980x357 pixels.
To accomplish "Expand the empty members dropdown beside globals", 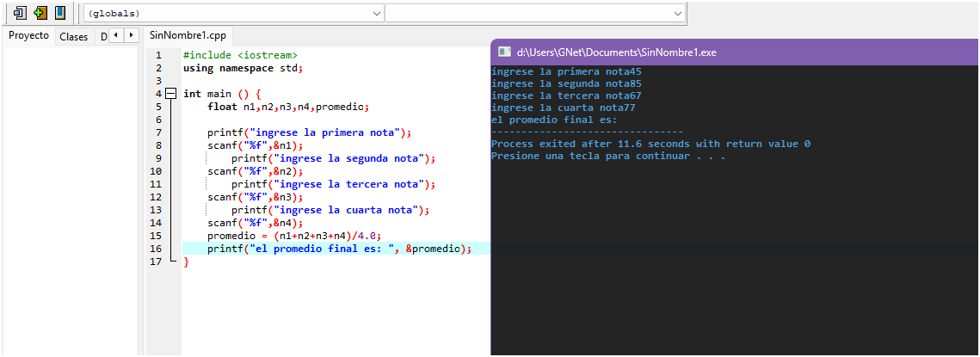I will click(534, 14).
